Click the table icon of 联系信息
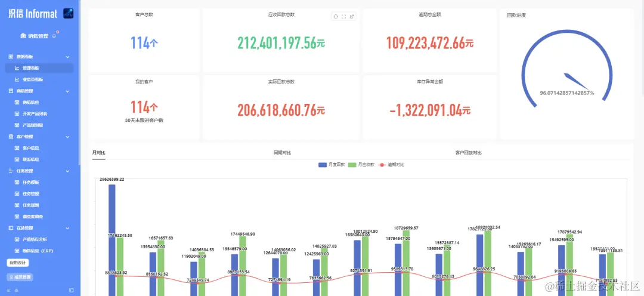644x296 pixels. pyautogui.click(x=17, y=159)
